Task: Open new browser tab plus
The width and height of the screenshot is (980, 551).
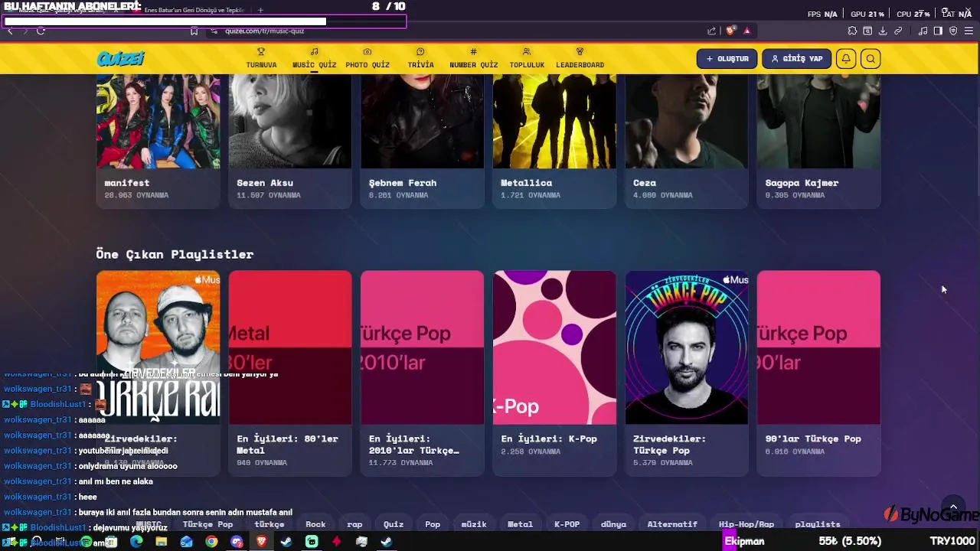Action: coord(260,10)
